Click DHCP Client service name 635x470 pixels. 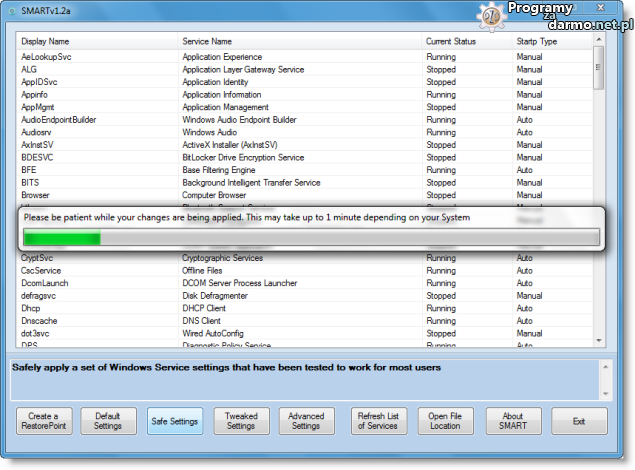[x=204, y=308]
